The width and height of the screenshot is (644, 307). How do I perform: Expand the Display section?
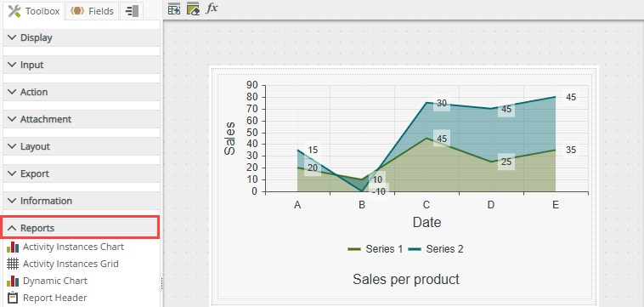coord(82,37)
